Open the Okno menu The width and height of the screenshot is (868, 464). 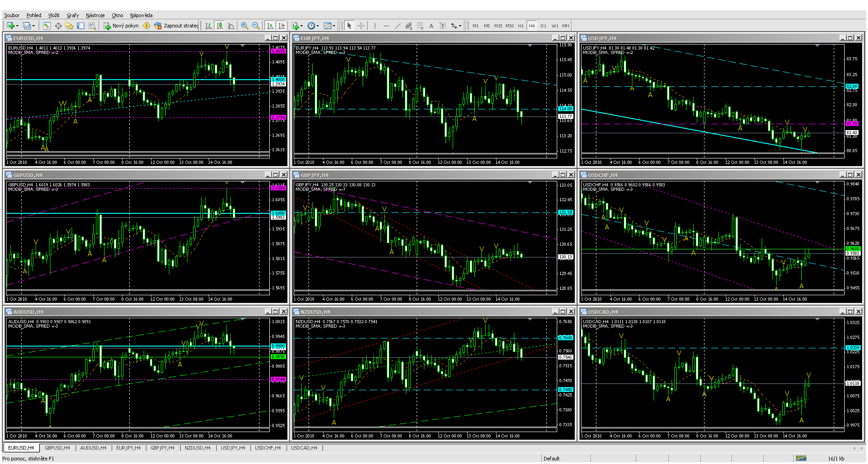(117, 15)
